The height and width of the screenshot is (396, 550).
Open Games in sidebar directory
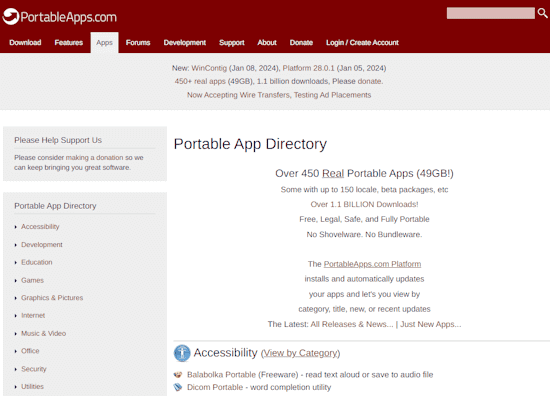32,280
